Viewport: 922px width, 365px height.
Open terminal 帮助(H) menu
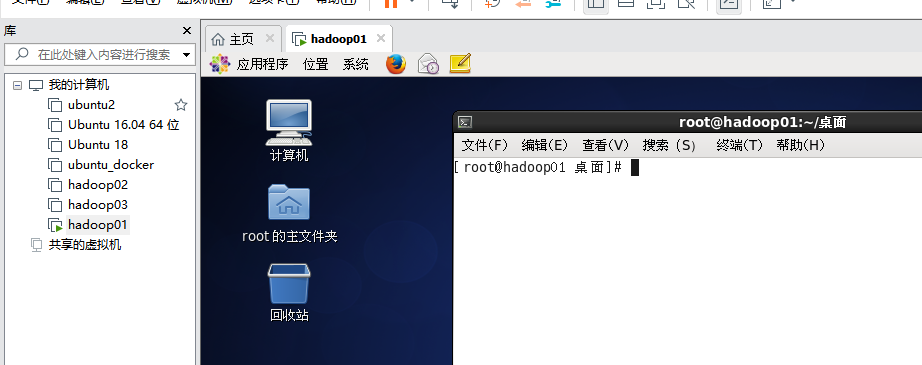click(x=801, y=145)
